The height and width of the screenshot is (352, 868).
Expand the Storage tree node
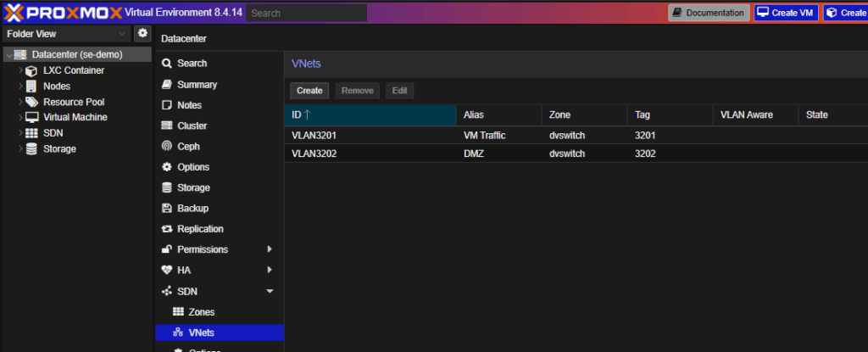tap(21, 148)
